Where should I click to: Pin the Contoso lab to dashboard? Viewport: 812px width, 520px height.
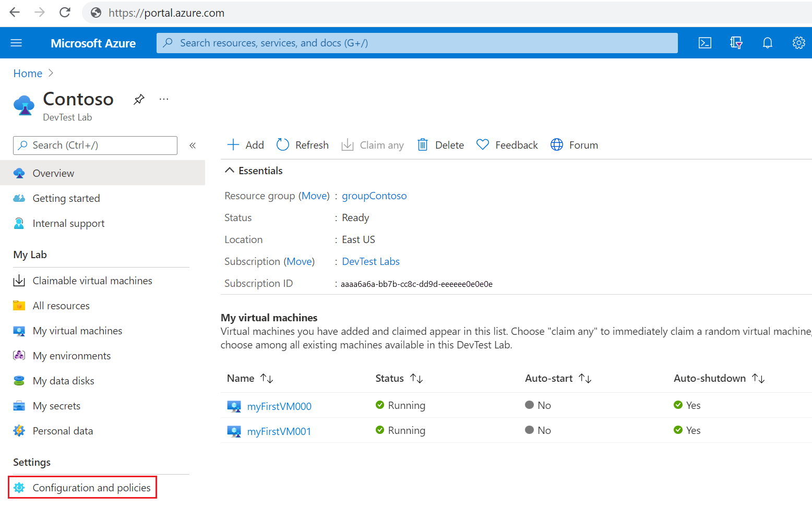pos(139,99)
